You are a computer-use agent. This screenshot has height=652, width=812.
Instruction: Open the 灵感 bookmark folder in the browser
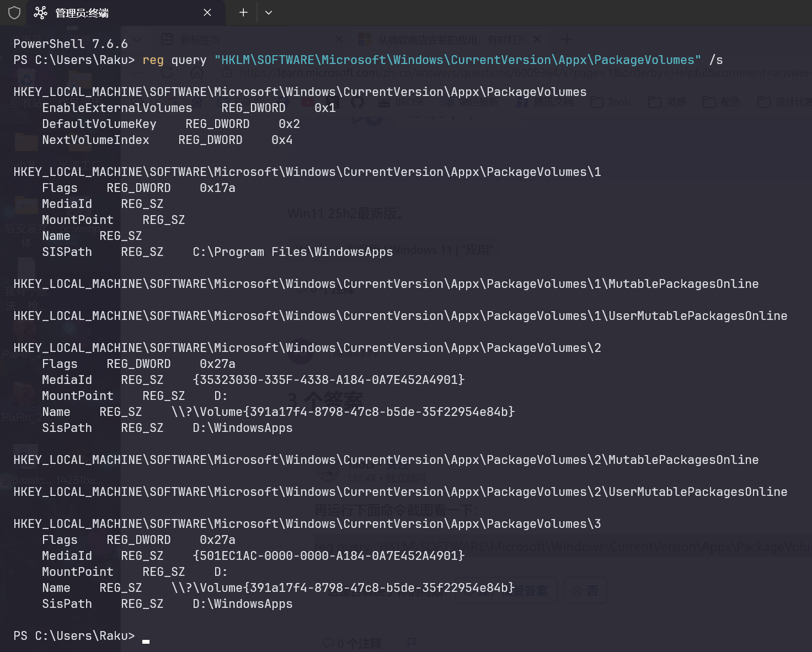pyautogui.click(x=667, y=102)
